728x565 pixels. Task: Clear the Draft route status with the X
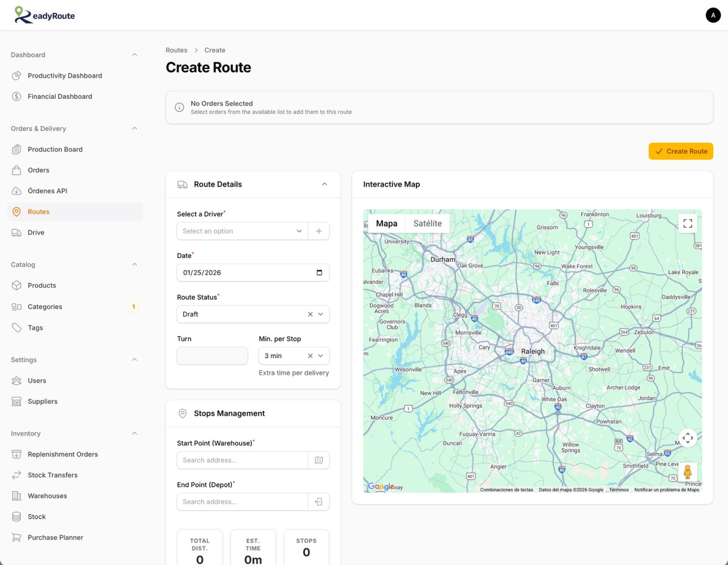pos(310,314)
